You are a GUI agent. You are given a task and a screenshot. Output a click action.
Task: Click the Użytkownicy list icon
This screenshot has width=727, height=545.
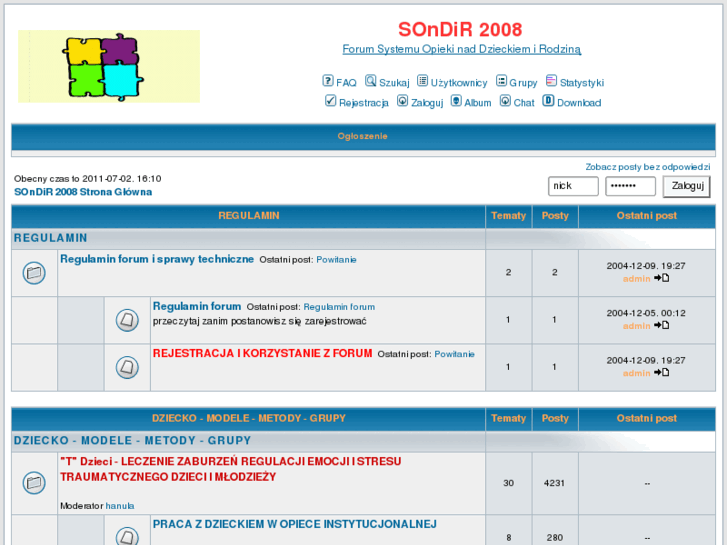coord(422,81)
